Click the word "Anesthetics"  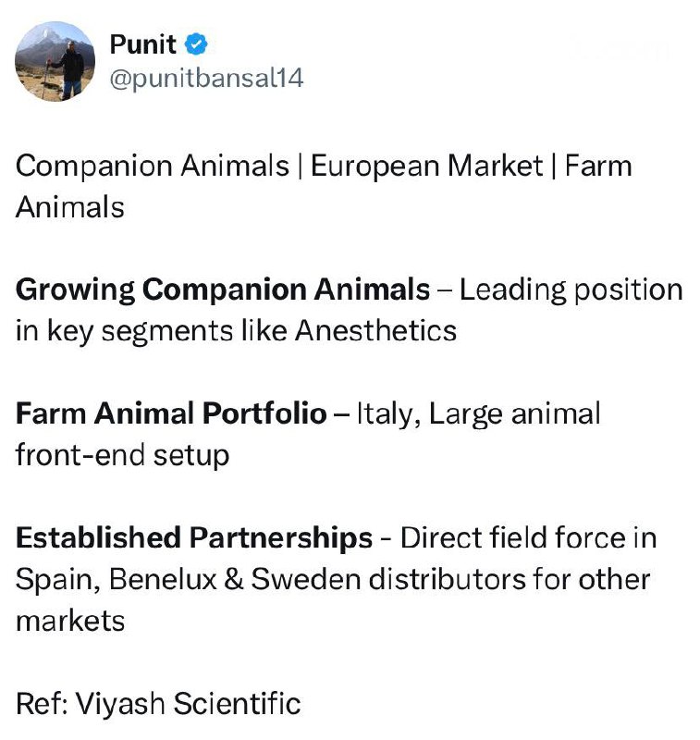tap(375, 330)
